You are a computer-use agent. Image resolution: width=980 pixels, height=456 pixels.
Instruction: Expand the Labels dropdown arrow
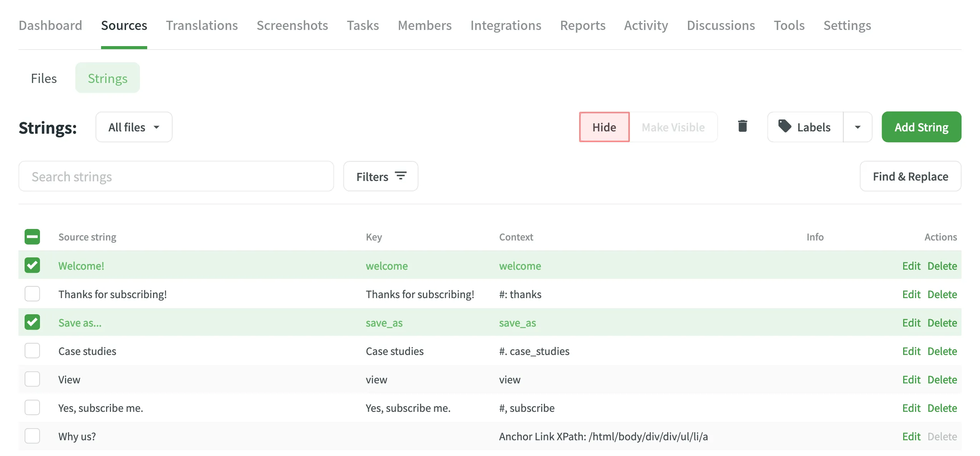[857, 127]
